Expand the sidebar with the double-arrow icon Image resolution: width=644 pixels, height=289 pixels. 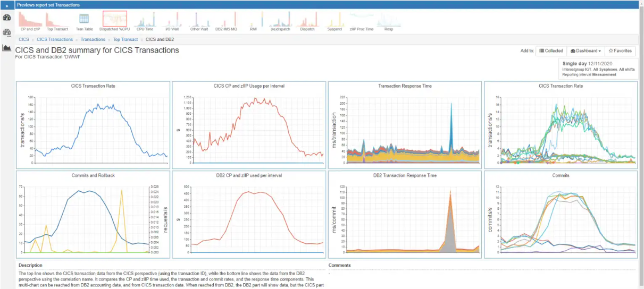pos(7,5)
